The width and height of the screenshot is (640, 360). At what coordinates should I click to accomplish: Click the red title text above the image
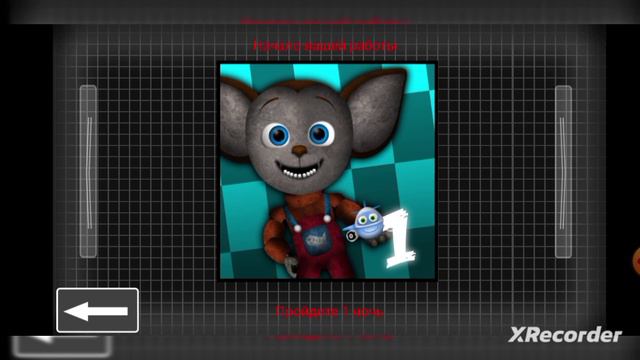point(325,45)
